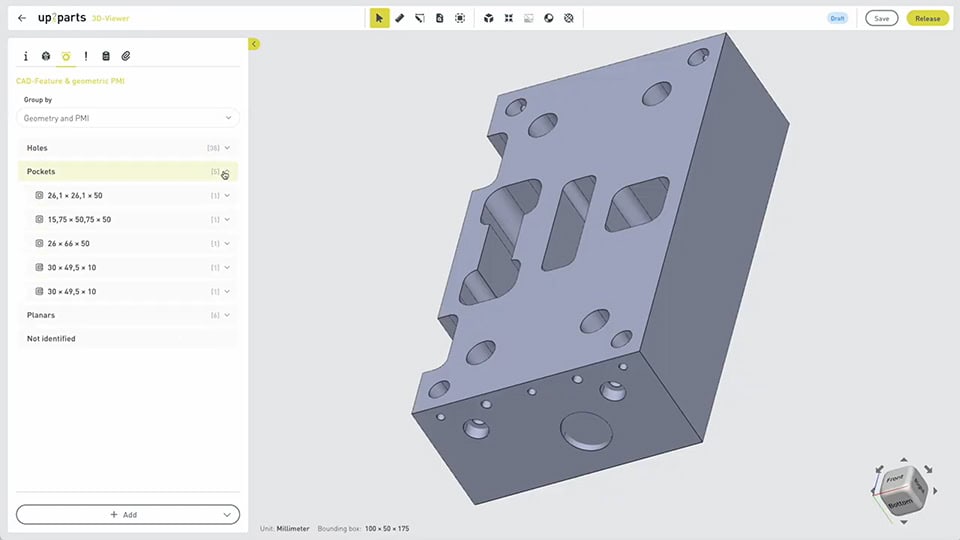The width and height of the screenshot is (960, 540).
Task: Open the paperclip attachments tab
Action: [126, 56]
